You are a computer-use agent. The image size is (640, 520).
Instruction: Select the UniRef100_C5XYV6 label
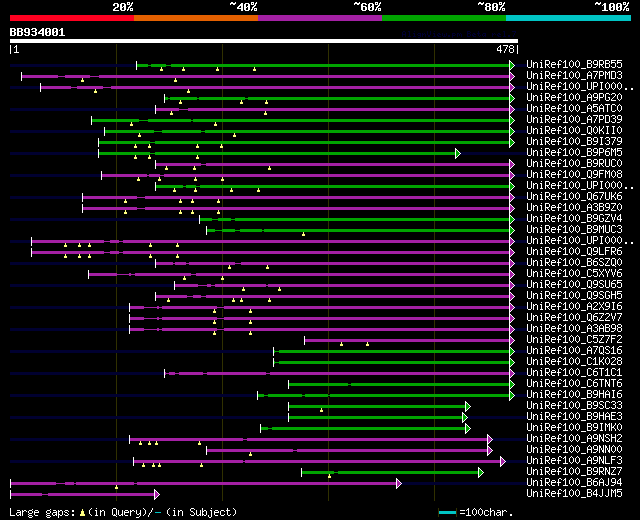[574, 273]
